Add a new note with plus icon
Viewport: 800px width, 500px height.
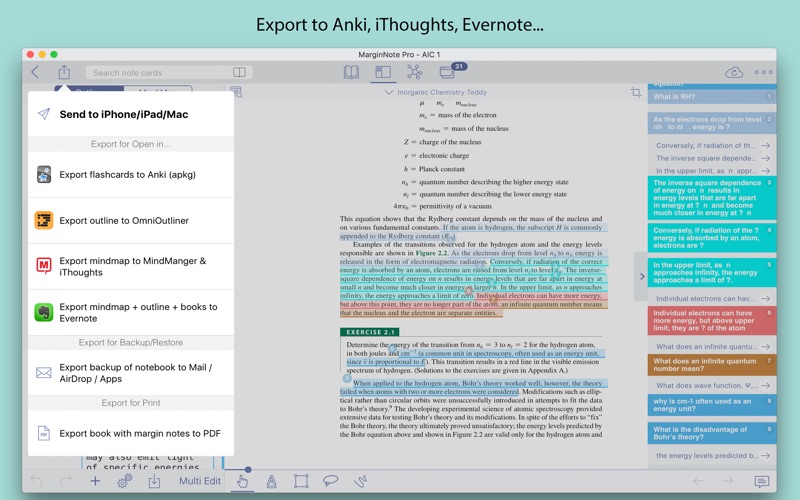pyautogui.click(x=95, y=481)
